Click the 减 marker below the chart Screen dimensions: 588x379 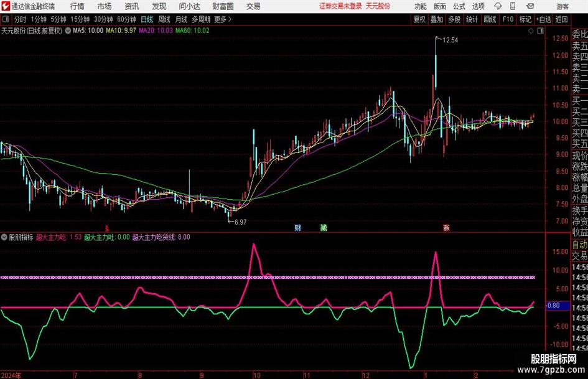[x=324, y=228]
